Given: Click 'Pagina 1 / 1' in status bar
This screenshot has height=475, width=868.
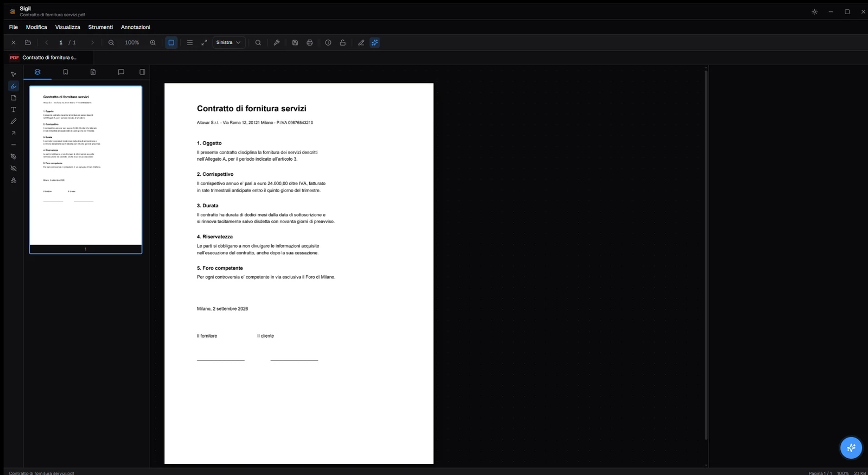Looking at the screenshot, I should point(820,473).
